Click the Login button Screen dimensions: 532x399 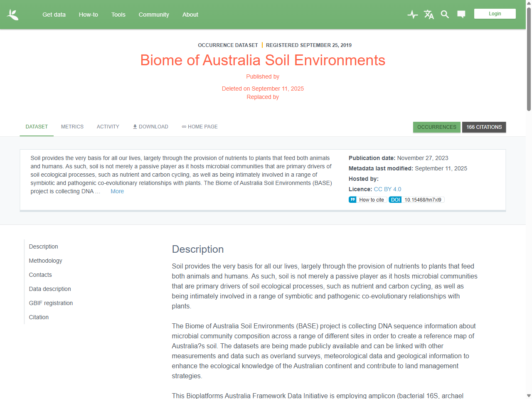point(495,14)
